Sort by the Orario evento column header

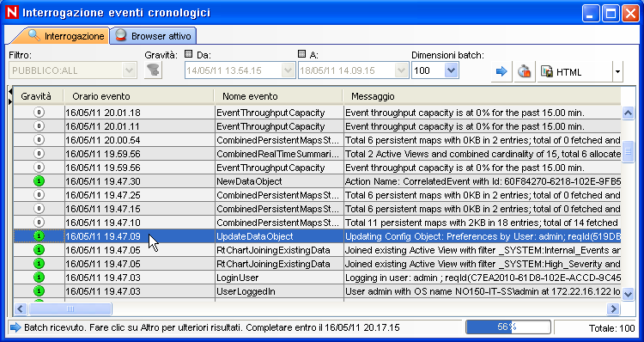pos(139,96)
